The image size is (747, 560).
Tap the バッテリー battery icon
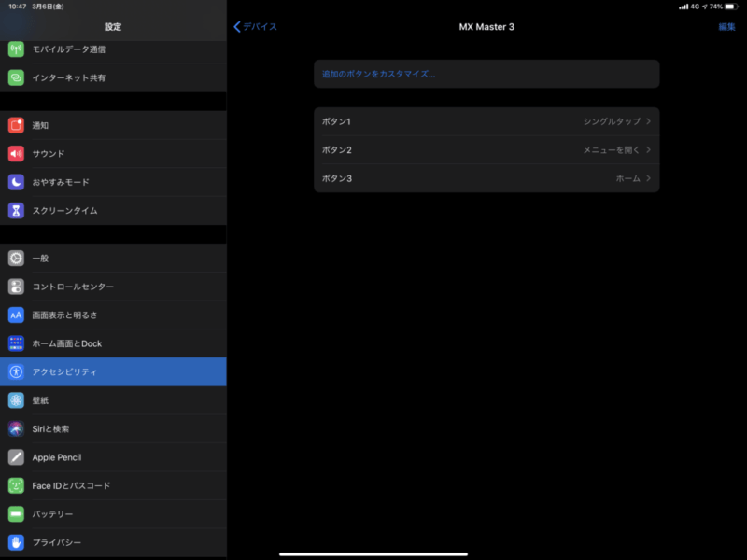[16, 514]
